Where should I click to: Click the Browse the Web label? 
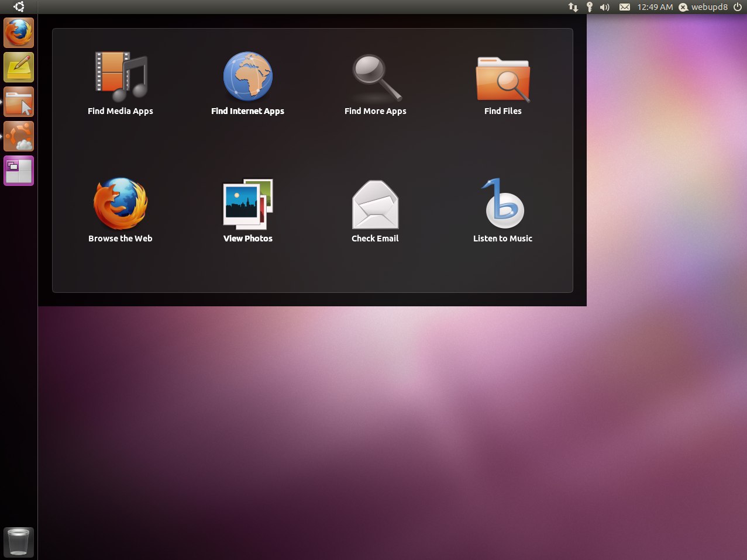[121, 238]
